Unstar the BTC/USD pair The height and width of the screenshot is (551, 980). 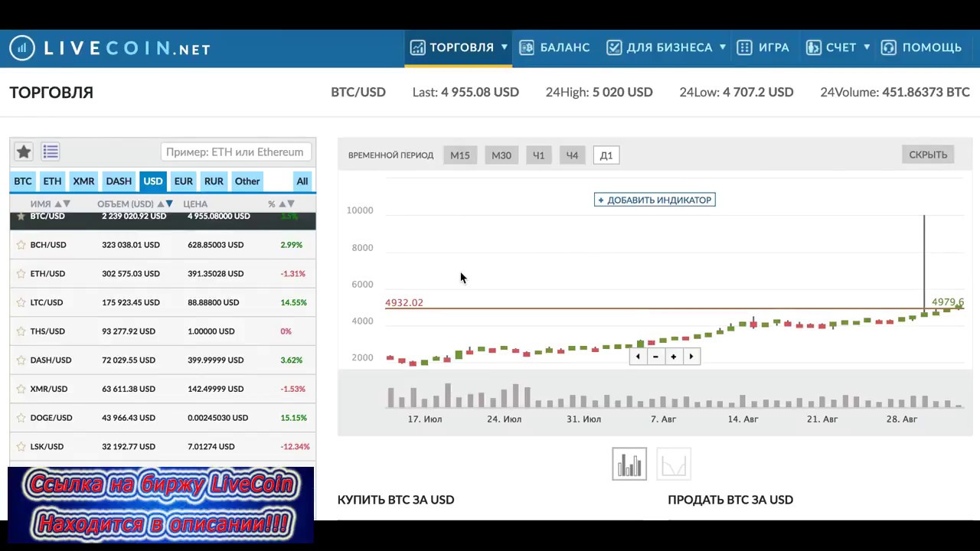click(21, 217)
